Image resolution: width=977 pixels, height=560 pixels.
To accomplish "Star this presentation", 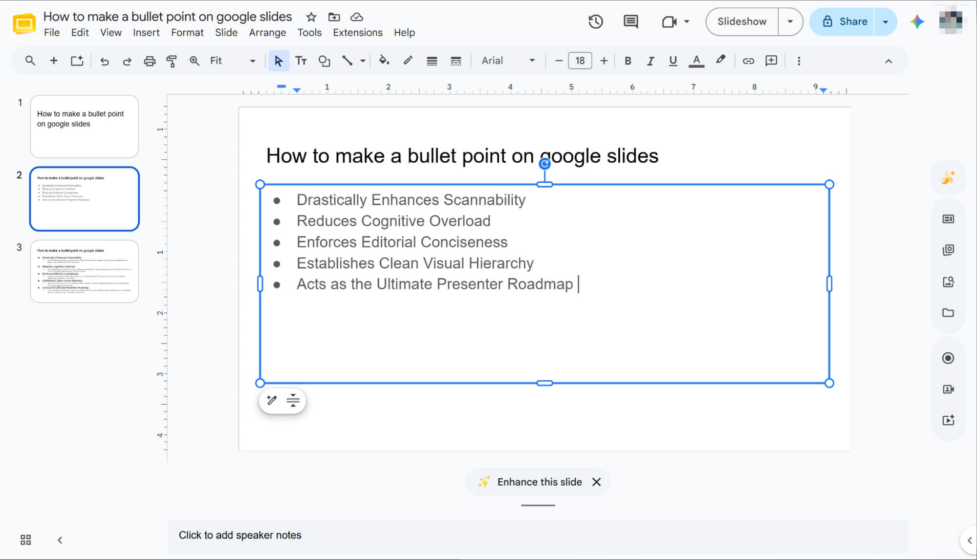I will (311, 17).
